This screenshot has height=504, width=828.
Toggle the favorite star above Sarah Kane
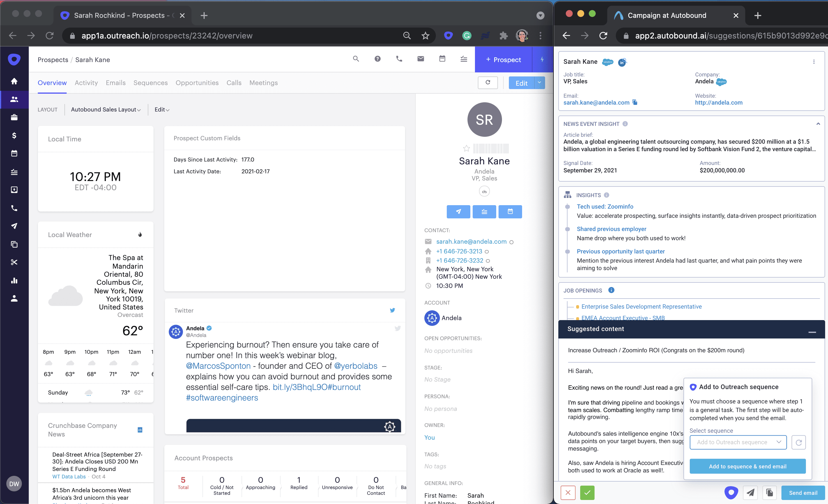coord(466,149)
